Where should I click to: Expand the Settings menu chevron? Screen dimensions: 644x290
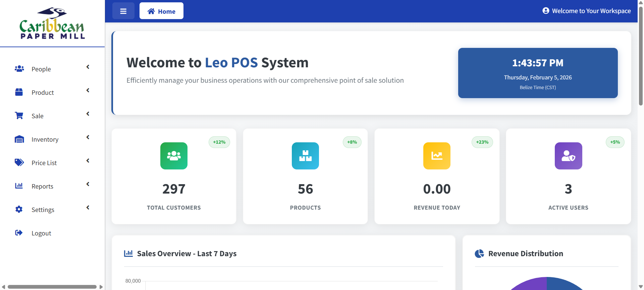click(88, 208)
